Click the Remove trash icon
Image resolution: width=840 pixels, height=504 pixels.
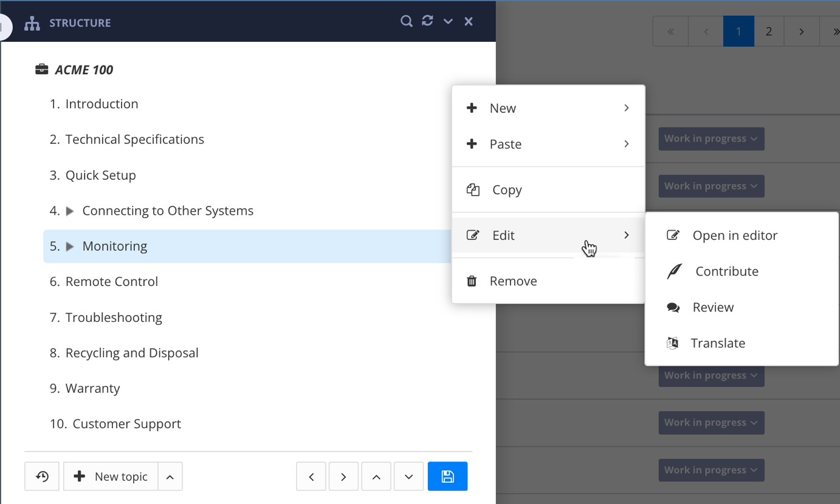coord(472,281)
